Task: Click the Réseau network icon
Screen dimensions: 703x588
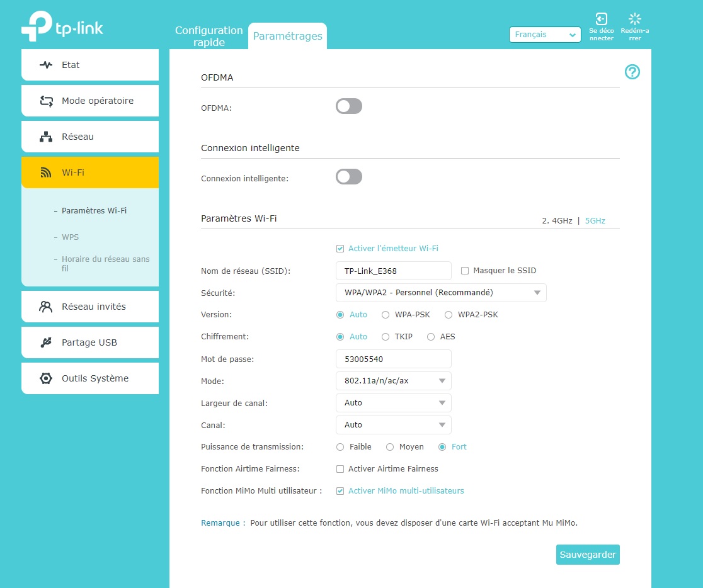Action: pos(46,137)
